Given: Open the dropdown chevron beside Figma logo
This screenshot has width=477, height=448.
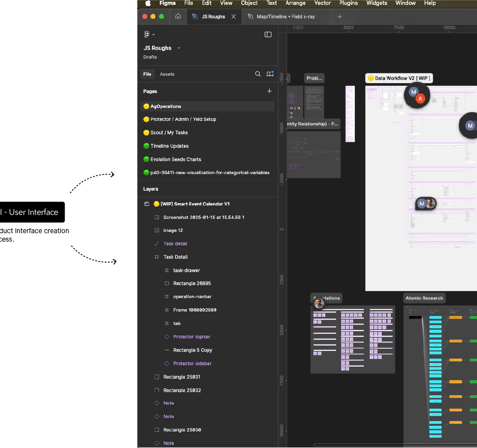Looking at the screenshot, I should tap(154, 34).
